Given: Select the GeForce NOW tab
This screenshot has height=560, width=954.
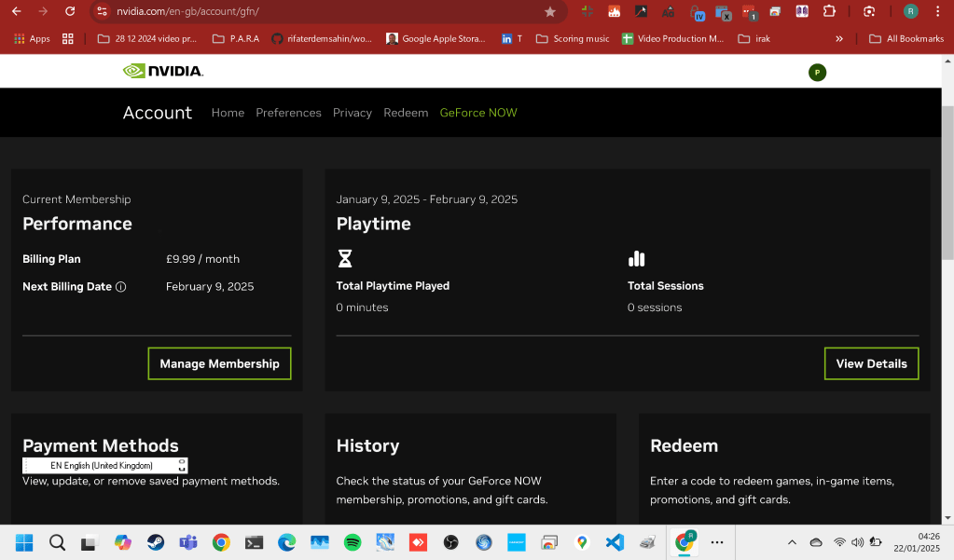Looking at the screenshot, I should pyautogui.click(x=478, y=113).
